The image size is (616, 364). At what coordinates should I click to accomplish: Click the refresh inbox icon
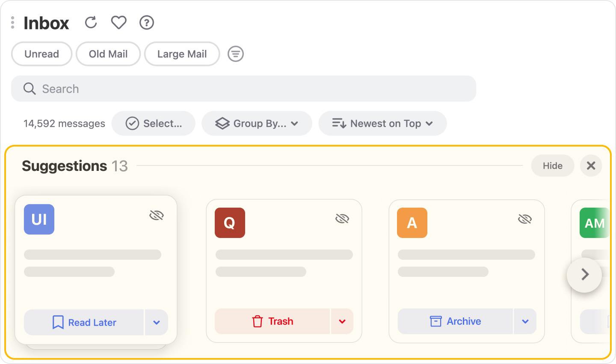click(91, 22)
